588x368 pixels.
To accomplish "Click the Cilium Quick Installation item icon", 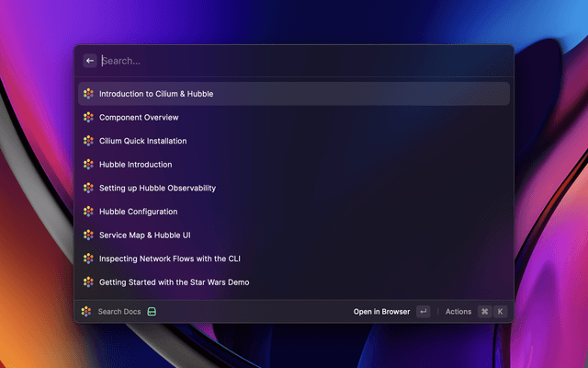I will click(88, 141).
